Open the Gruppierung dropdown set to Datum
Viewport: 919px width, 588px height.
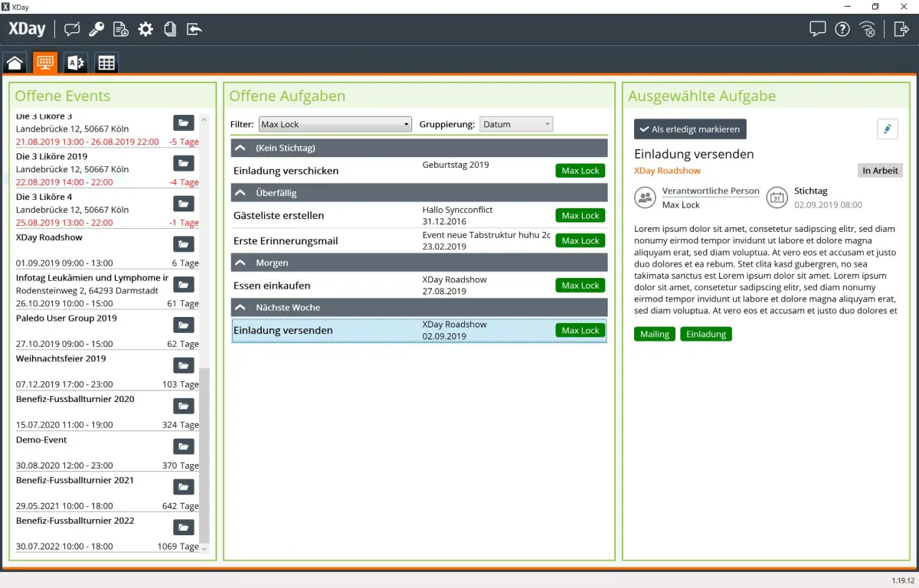pos(515,124)
